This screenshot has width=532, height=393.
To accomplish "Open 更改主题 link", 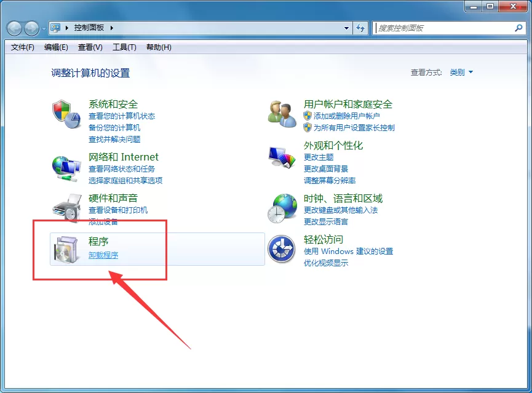I will click(x=319, y=157).
